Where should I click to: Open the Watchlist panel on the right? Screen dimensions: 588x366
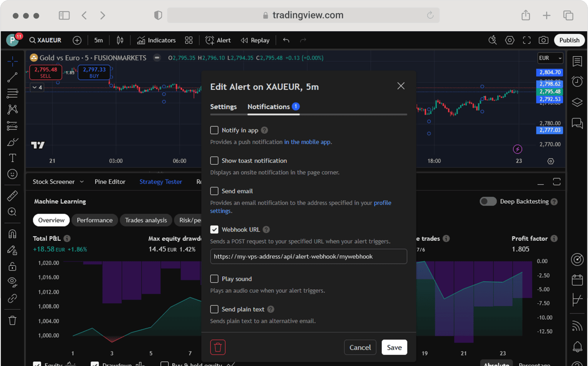tap(577, 61)
